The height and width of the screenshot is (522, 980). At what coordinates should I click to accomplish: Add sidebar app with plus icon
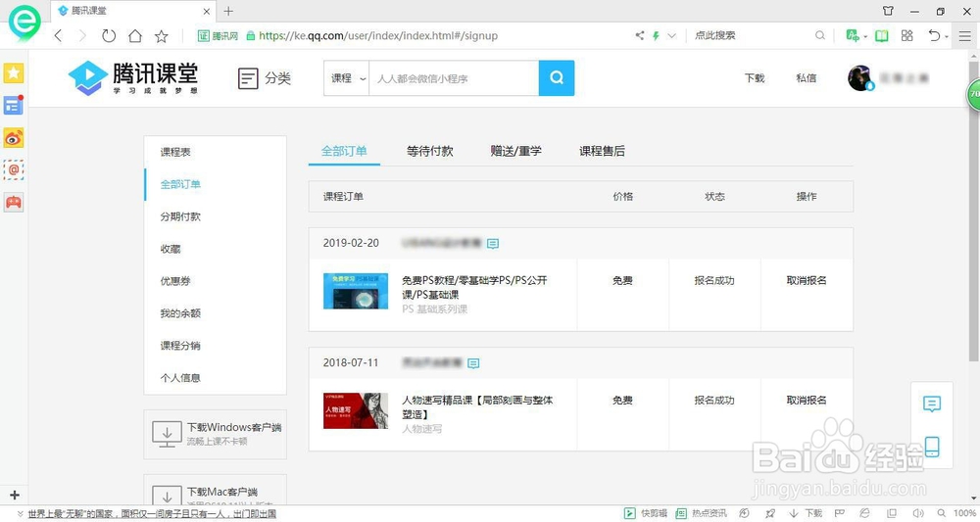pos(15,496)
